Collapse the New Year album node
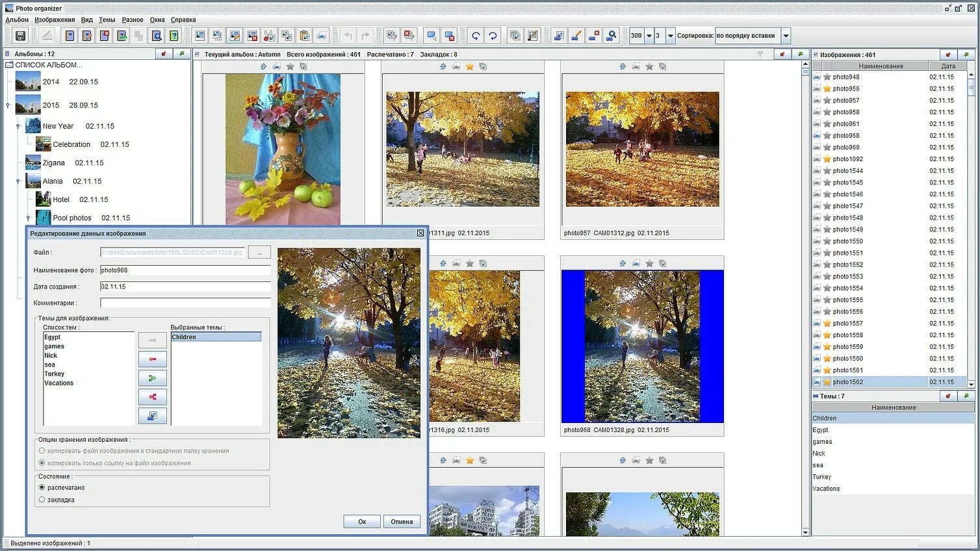The image size is (980, 551). (18, 126)
